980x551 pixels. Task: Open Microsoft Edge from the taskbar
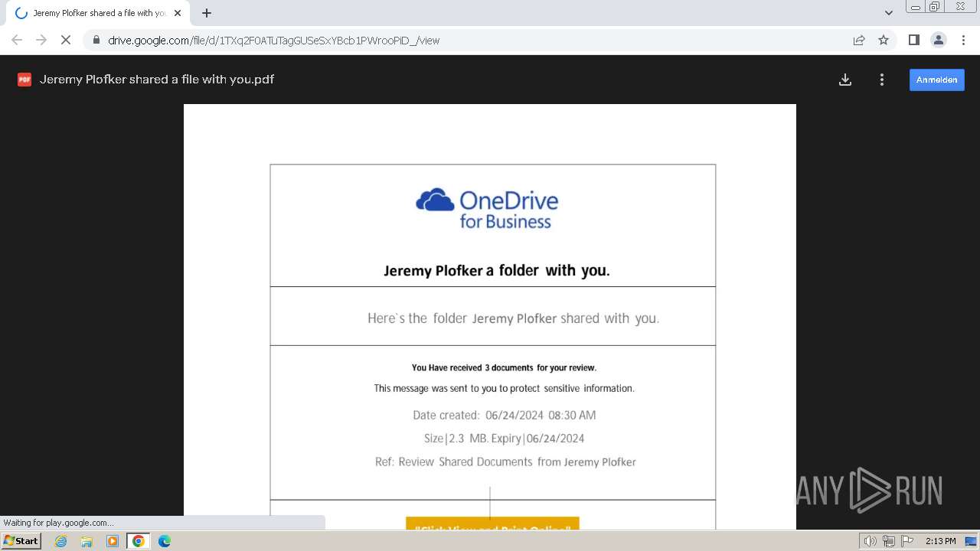[165, 541]
